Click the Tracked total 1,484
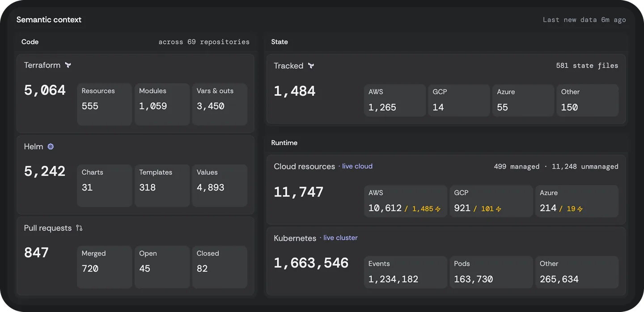Viewport: 644px width, 312px height. point(295,91)
